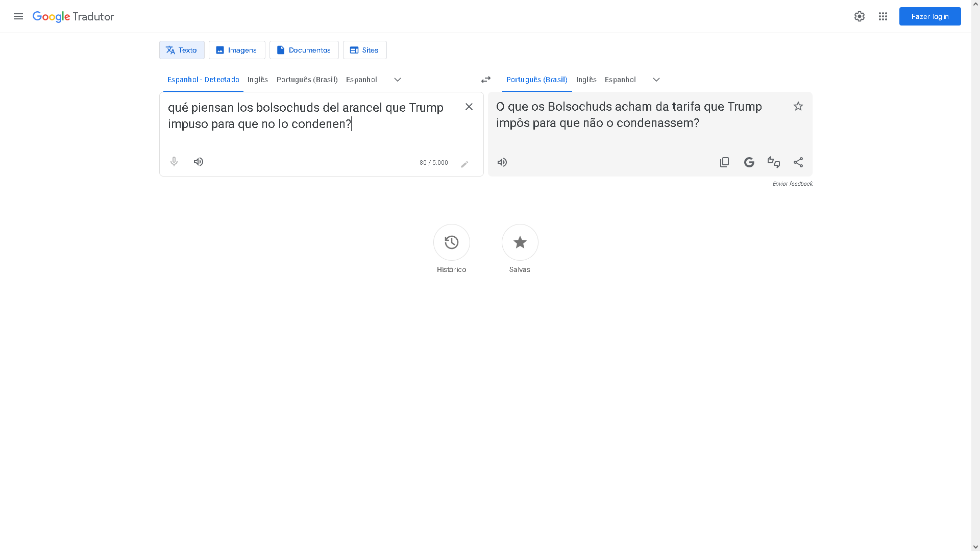Click the translated Portuguese text
The height and width of the screenshot is (551, 980).
click(629, 115)
